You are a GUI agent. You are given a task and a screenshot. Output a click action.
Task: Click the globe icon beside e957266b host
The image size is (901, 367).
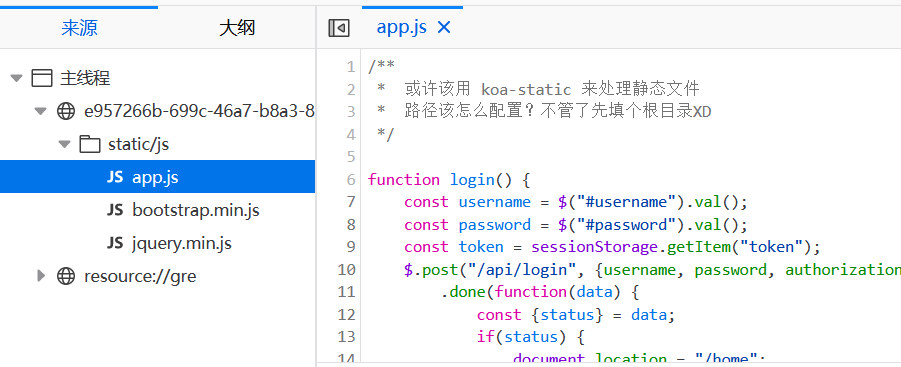pyautogui.click(x=66, y=111)
